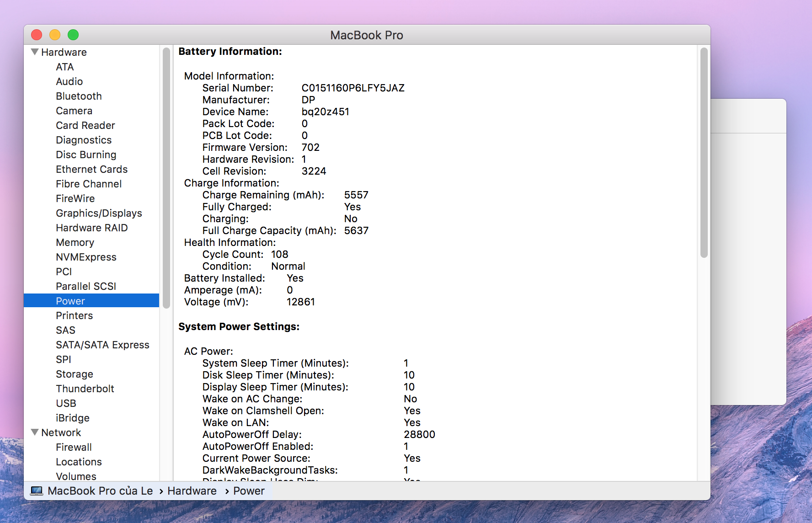Click the Cell Revision value 3224

[314, 171]
